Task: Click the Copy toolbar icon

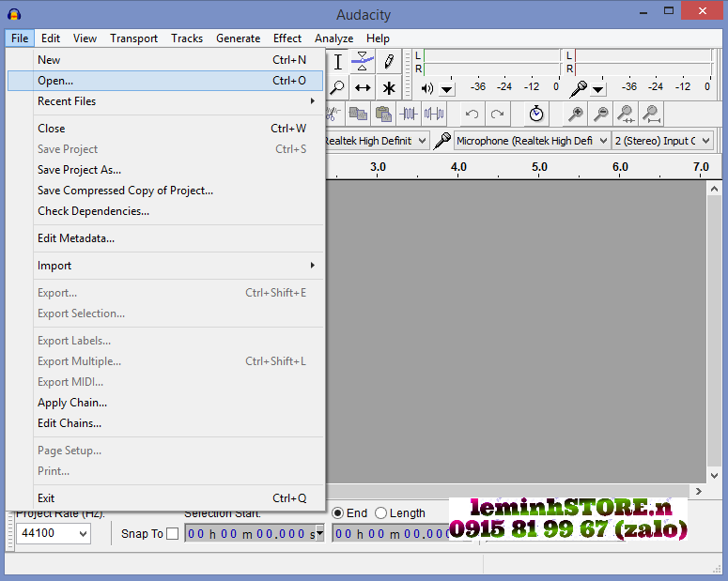Action: [358, 114]
